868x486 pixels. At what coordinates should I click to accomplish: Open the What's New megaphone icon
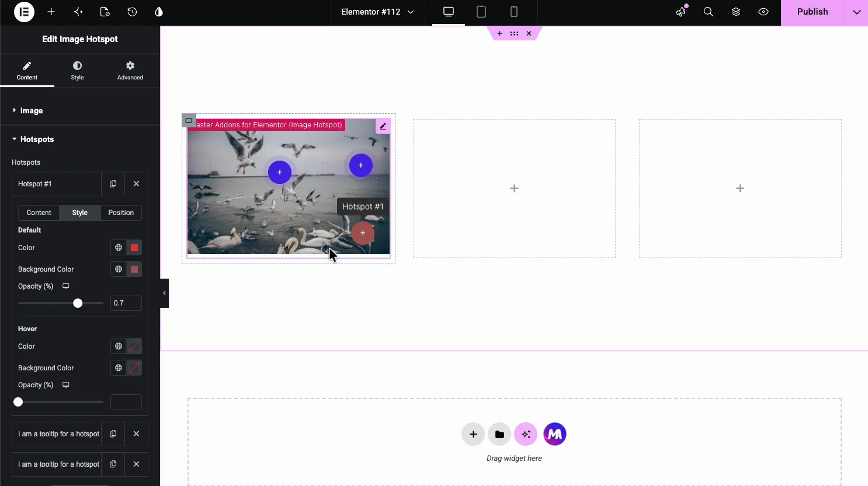(x=681, y=12)
